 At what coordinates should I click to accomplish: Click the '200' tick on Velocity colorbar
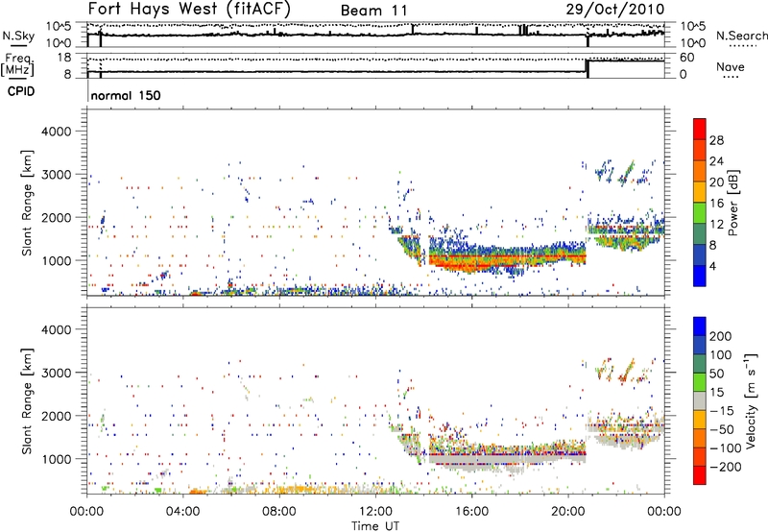tap(721, 336)
